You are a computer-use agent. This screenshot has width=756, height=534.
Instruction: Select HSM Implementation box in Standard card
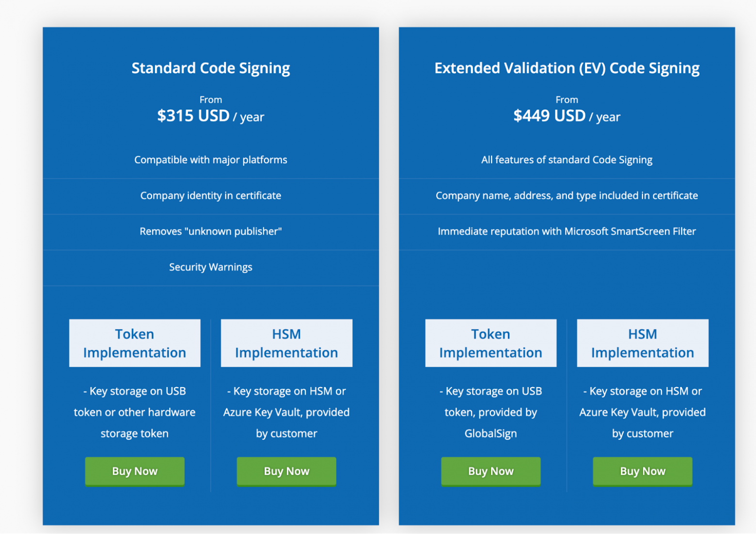(x=286, y=343)
